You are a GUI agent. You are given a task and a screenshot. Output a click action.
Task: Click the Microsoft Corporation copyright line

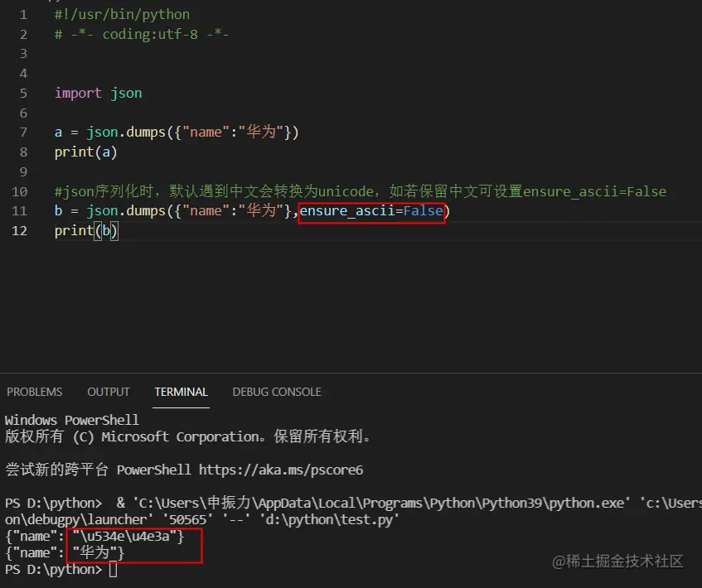[188, 436]
